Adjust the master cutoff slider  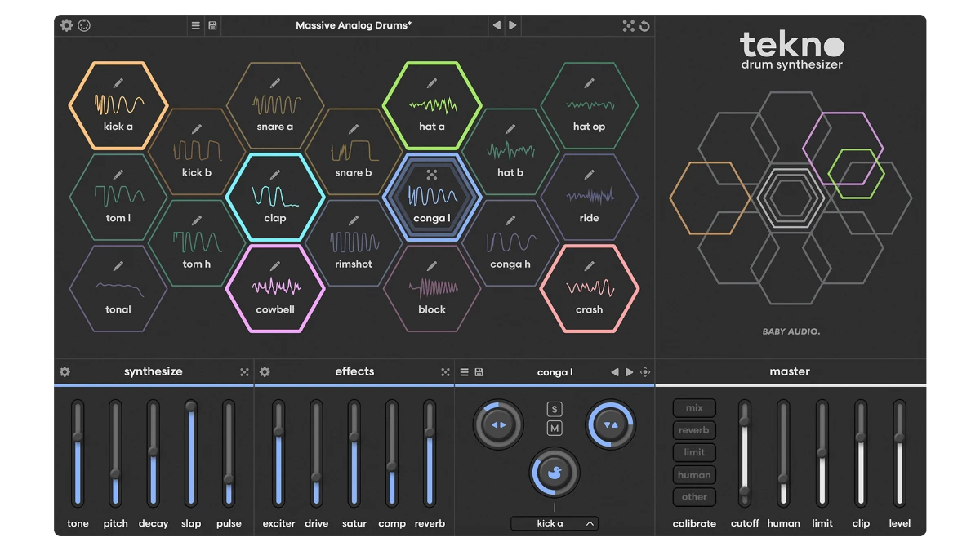(x=744, y=453)
